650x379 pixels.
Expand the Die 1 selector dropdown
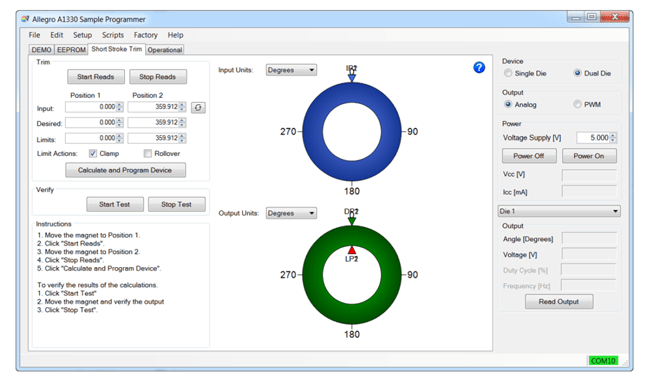tap(559, 211)
